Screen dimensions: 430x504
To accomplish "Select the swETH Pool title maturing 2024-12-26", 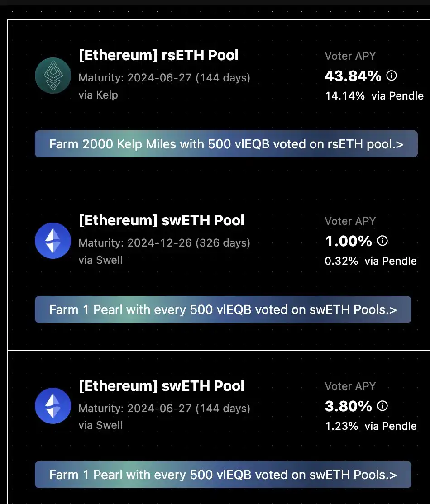I will point(162,221).
